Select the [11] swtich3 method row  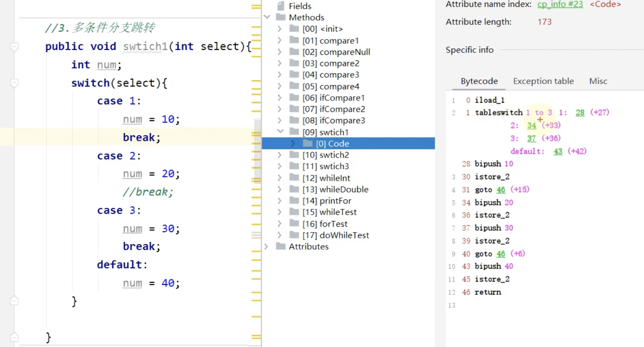[x=348, y=166]
